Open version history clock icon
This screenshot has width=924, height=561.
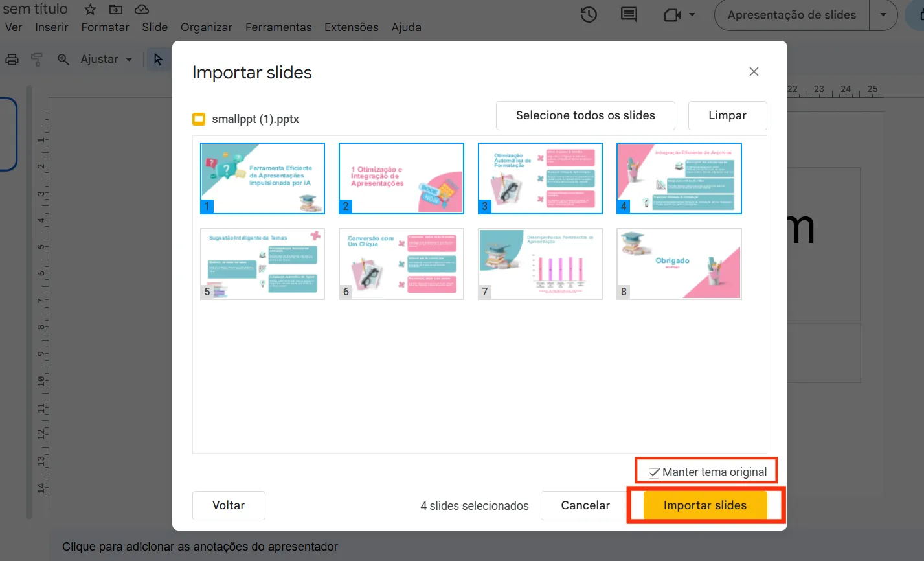(x=588, y=14)
